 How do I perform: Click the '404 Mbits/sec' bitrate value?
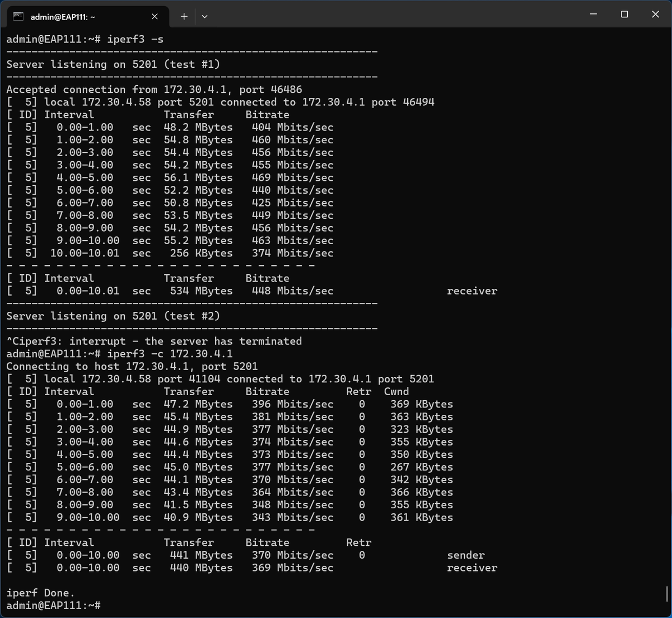(x=292, y=127)
